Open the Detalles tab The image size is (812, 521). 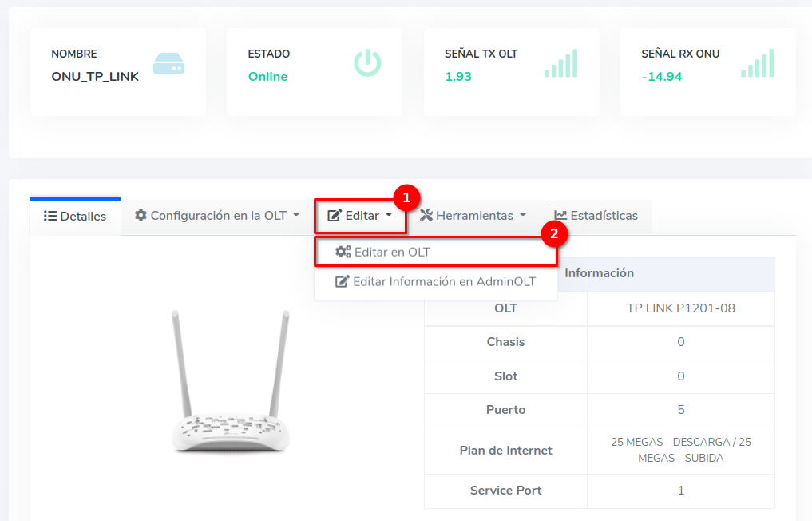75,216
